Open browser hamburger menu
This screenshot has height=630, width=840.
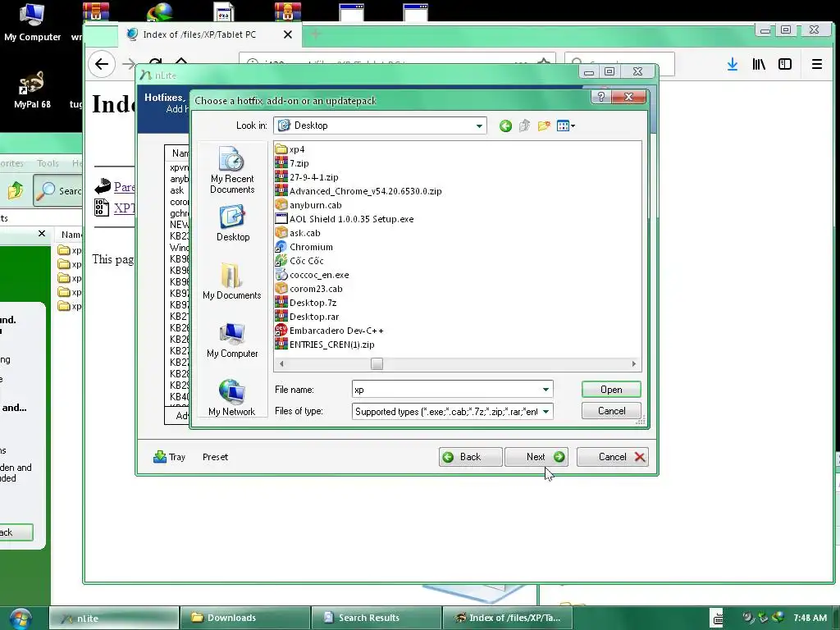pos(816,64)
